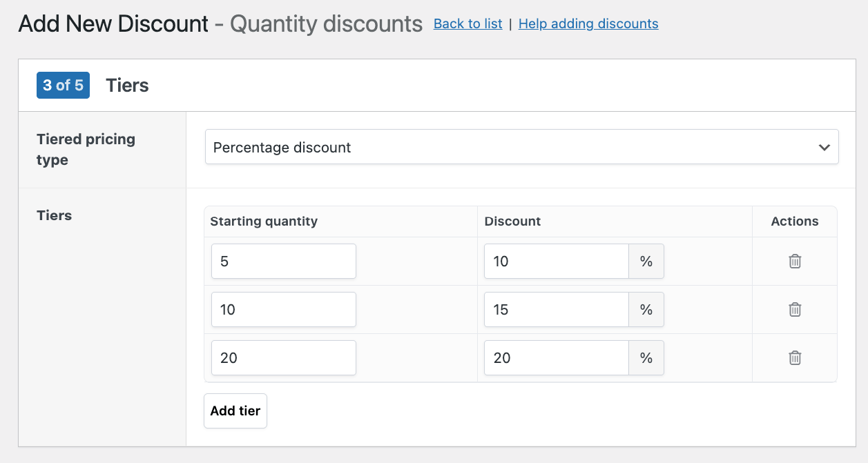868x463 pixels.
Task: Click the trash icon for the 10-quantity tier
Action: tap(794, 309)
